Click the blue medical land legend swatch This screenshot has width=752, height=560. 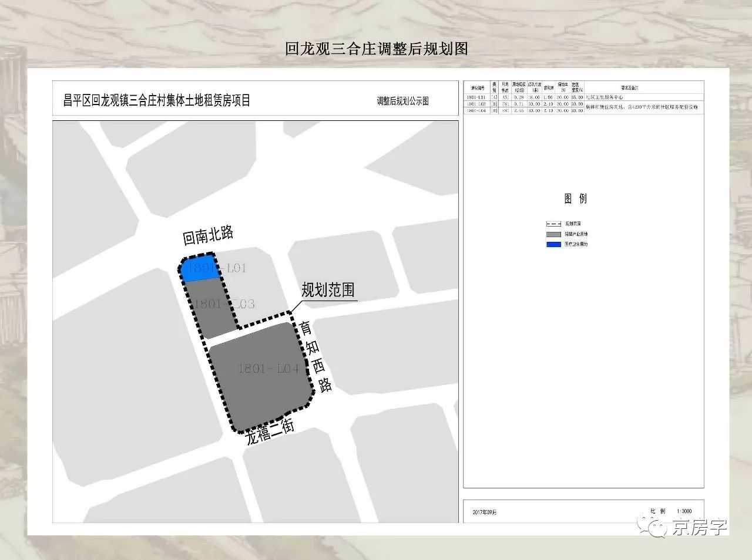tap(553, 244)
